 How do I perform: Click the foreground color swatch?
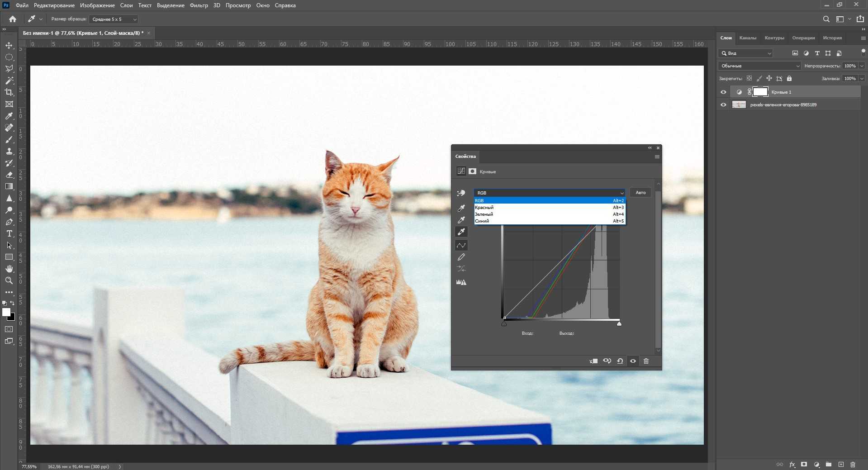tap(6, 312)
